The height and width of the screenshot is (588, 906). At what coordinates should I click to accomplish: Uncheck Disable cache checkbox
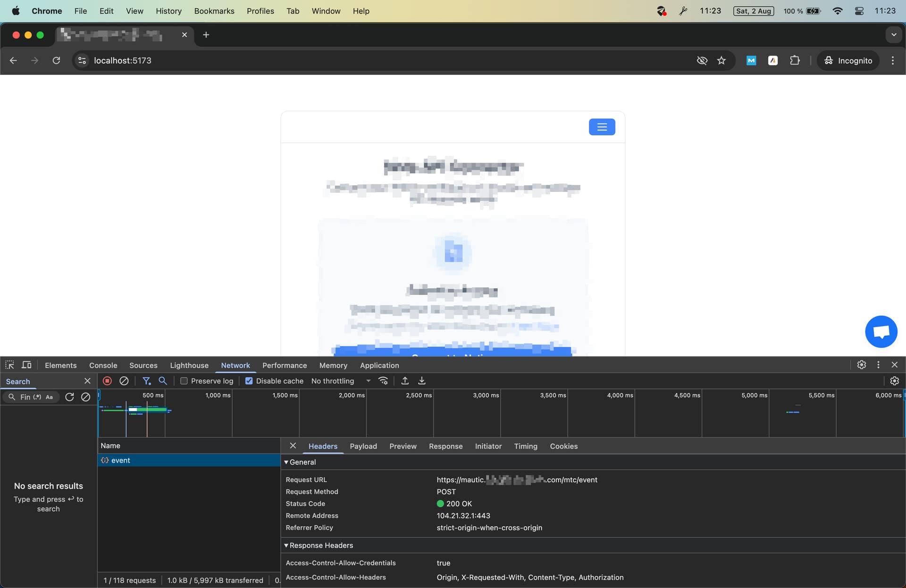(x=249, y=381)
